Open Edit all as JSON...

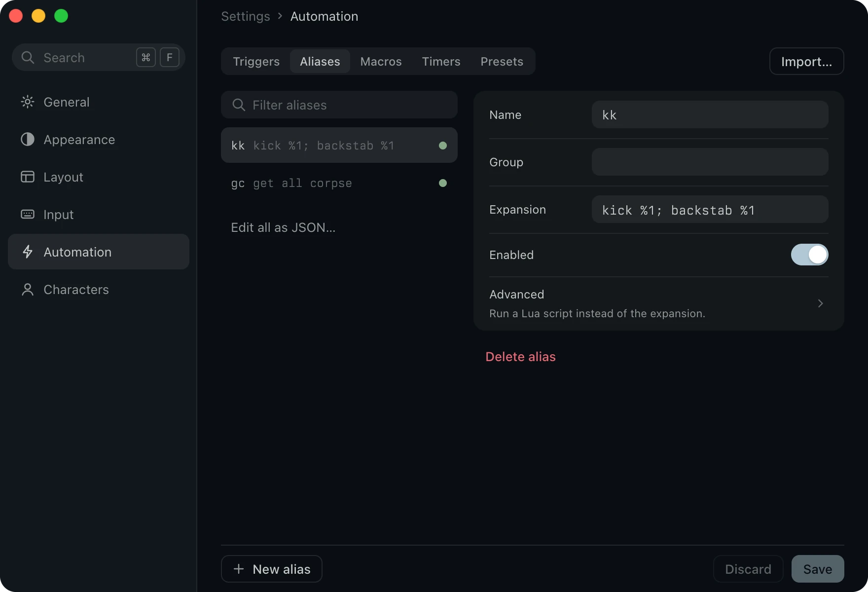(x=283, y=227)
